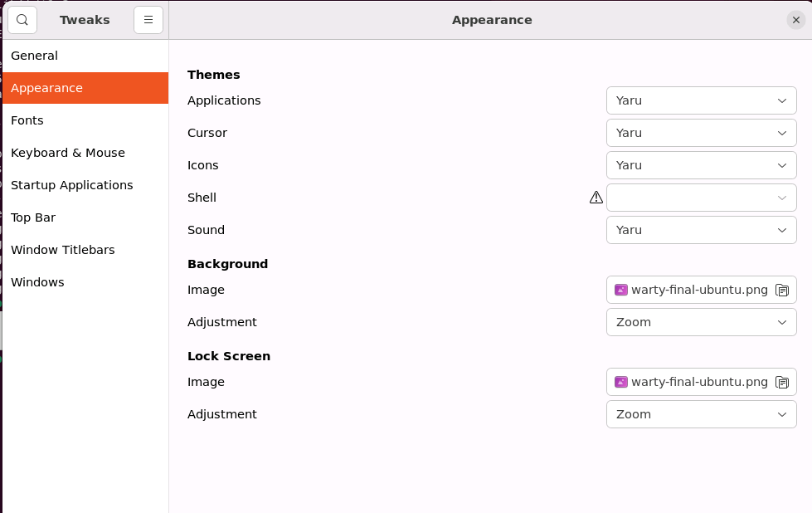Select Keyboard & Mouse in sidebar

point(68,153)
